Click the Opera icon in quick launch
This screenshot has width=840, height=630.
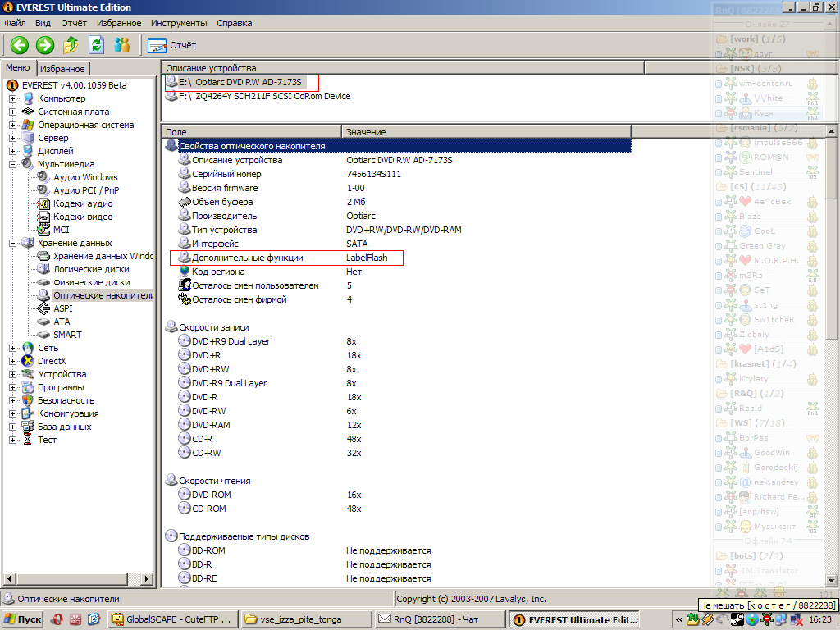[x=57, y=619]
